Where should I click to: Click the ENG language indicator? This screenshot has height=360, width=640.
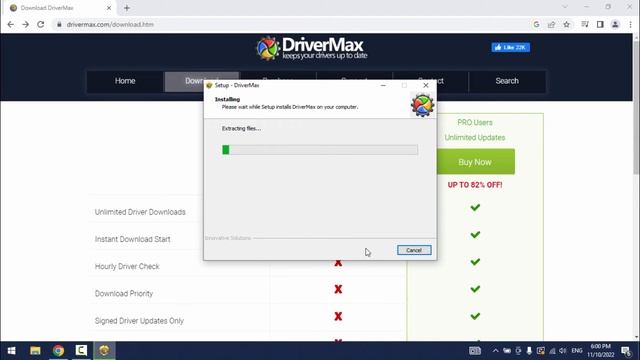(577, 351)
